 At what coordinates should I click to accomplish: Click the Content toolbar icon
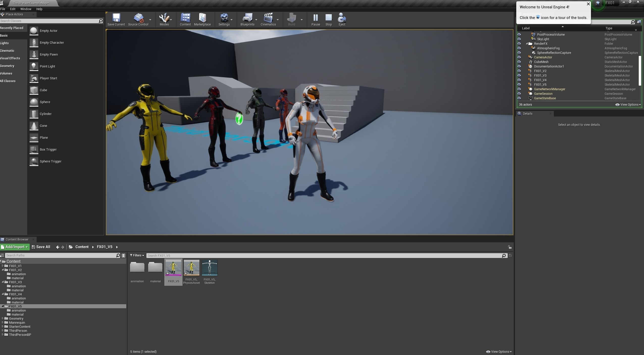click(185, 19)
